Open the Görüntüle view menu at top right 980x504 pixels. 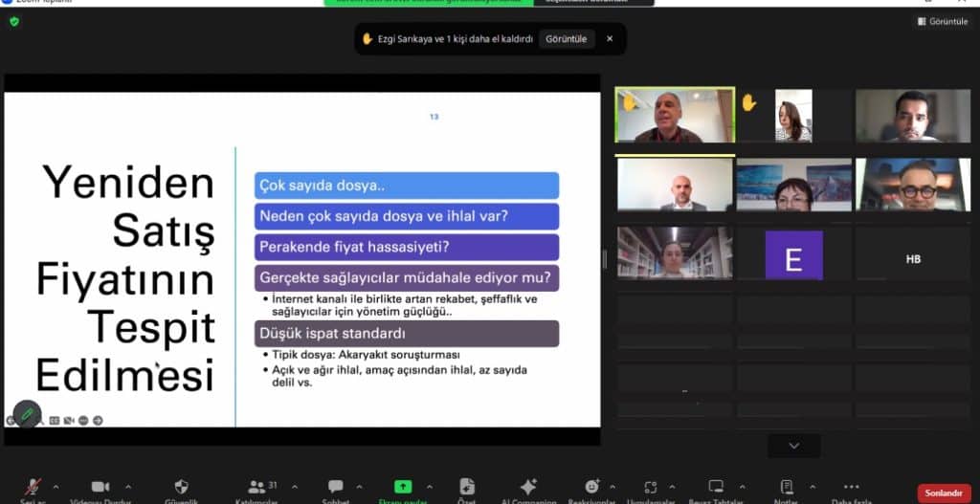(942, 21)
